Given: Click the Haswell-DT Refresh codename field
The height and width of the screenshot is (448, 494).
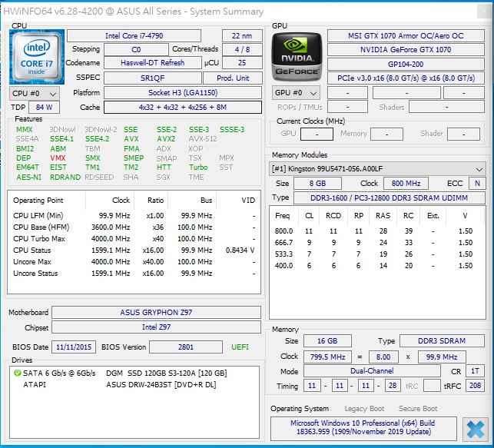Looking at the screenshot, I should pyautogui.click(x=152, y=63).
